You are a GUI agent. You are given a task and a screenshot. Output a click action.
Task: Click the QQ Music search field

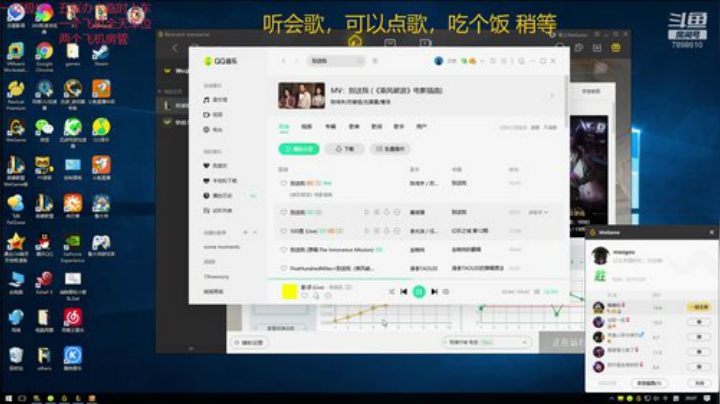(336, 61)
